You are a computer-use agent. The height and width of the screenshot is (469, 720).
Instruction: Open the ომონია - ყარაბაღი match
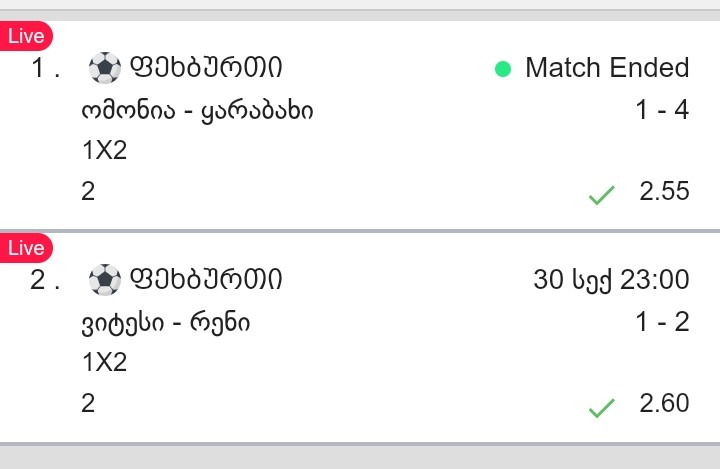point(197,111)
